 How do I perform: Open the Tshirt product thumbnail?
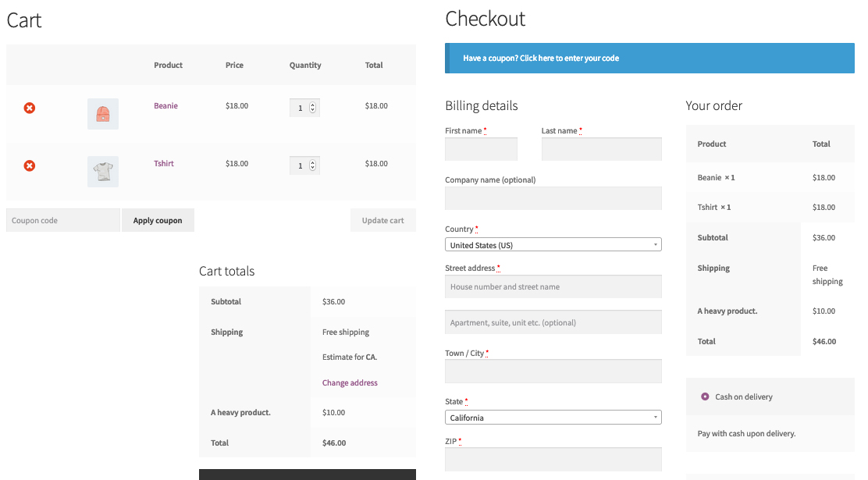(x=103, y=172)
